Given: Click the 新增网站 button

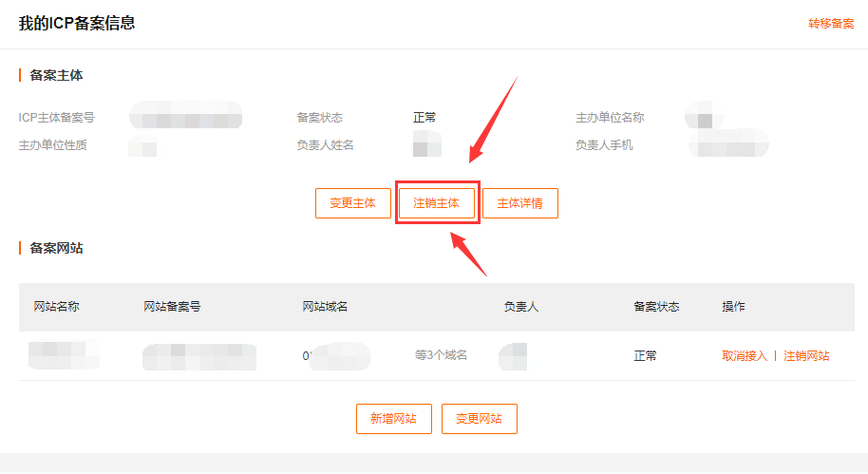Looking at the screenshot, I should click(394, 419).
